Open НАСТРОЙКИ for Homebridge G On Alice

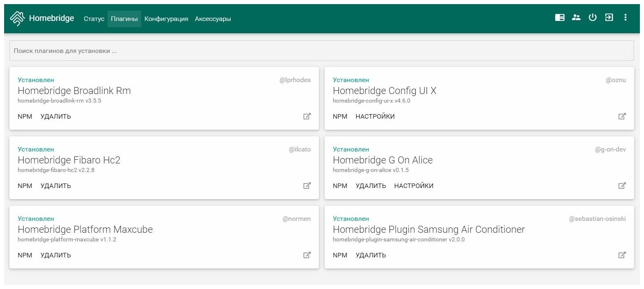click(x=414, y=186)
